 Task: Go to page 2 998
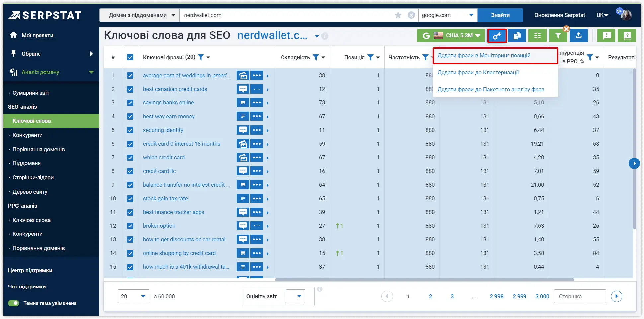coord(497,296)
